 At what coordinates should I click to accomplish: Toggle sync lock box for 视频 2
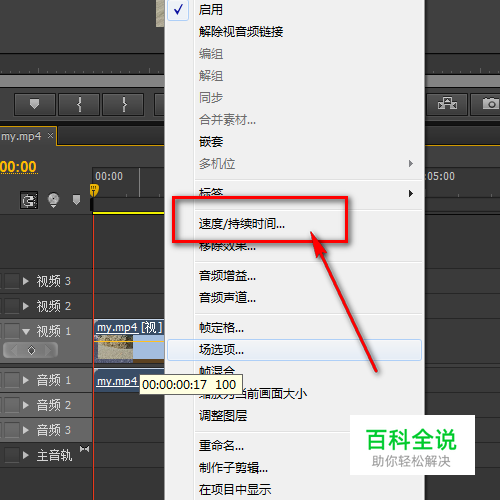pos(12,306)
